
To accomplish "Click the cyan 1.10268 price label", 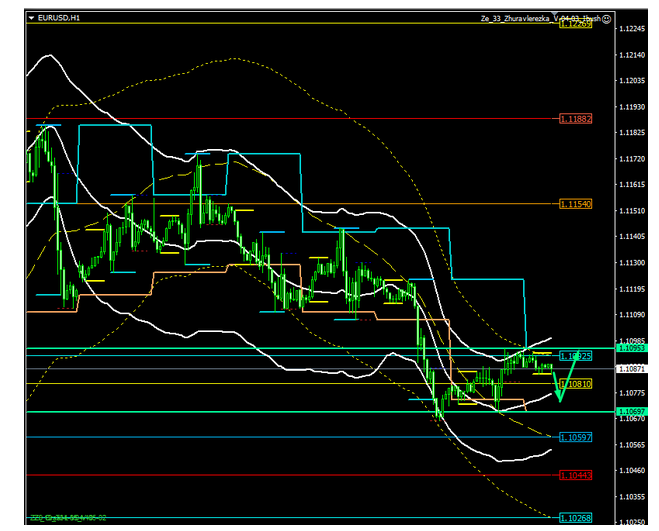I will 575,517.
